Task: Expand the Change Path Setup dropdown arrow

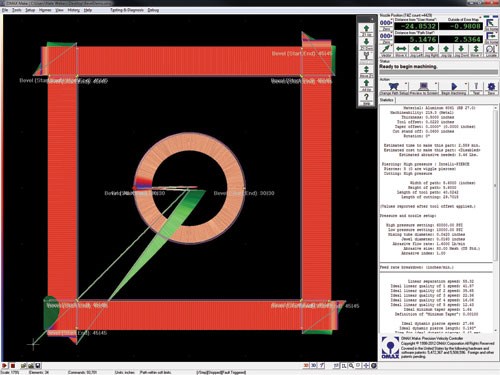Action: point(406,84)
